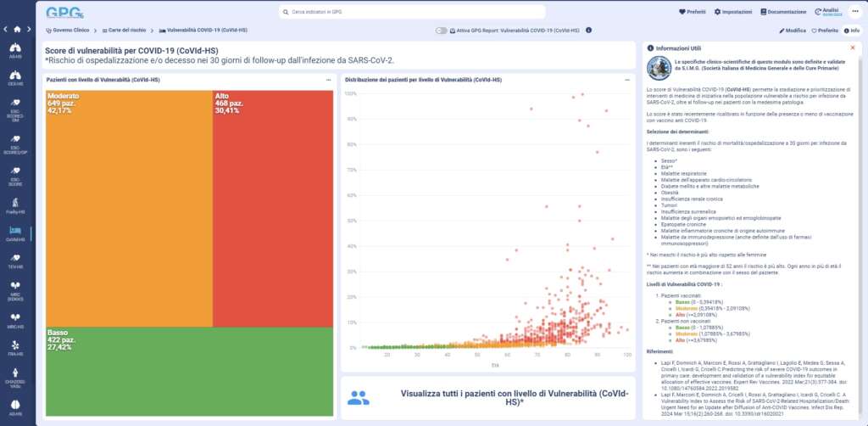Click info icon next to GPG Report toggle
Screen dimensions: 868x426
coord(588,30)
